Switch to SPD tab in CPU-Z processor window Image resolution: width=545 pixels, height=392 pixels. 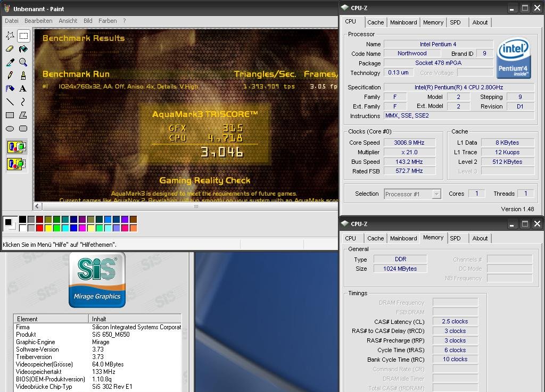pyautogui.click(x=456, y=22)
